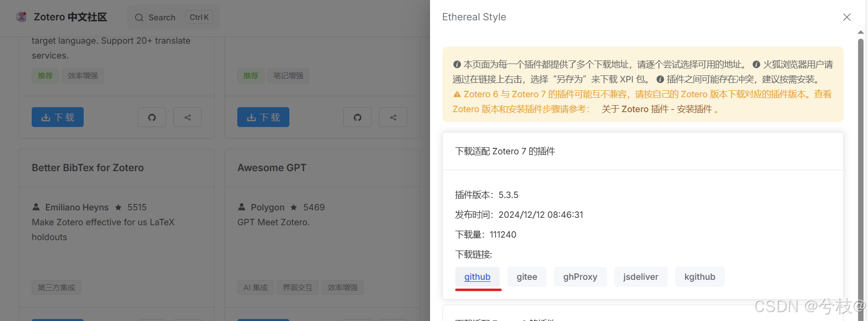Image resolution: width=868 pixels, height=321 pixels.
Task: Click share icon above Awesome GPT card
Action: pos(393,117)
